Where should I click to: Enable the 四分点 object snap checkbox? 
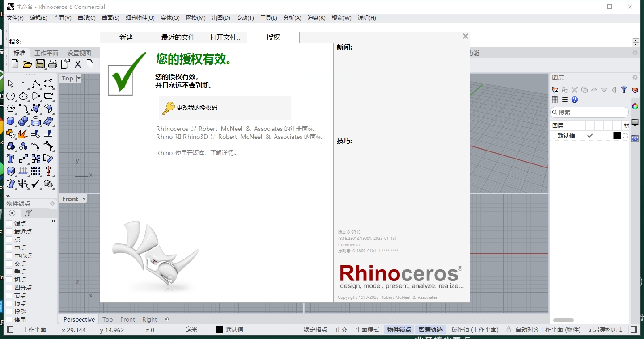click(x=9, y=287)
